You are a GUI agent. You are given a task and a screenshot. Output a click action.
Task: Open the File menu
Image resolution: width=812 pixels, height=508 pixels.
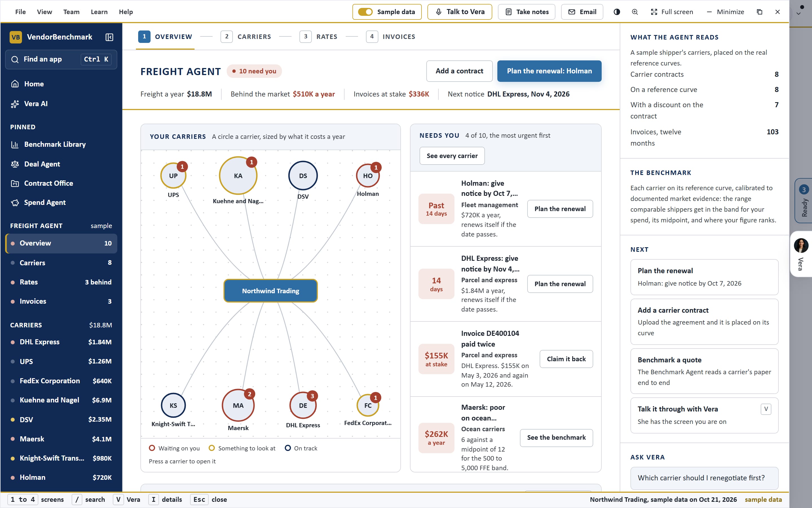click(21, 12)
